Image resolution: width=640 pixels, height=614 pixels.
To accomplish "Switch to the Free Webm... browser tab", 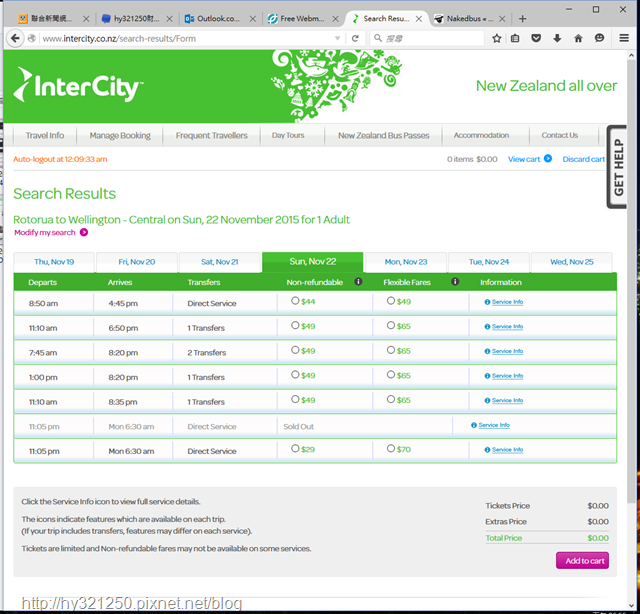I will point(302,19).
